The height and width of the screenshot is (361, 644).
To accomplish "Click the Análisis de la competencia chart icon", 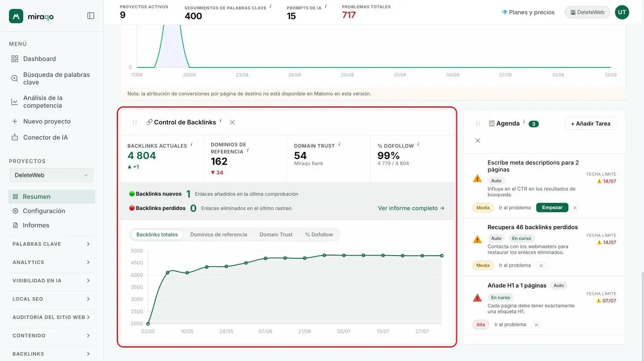I will pyautogui.click(x=15, y=102).
